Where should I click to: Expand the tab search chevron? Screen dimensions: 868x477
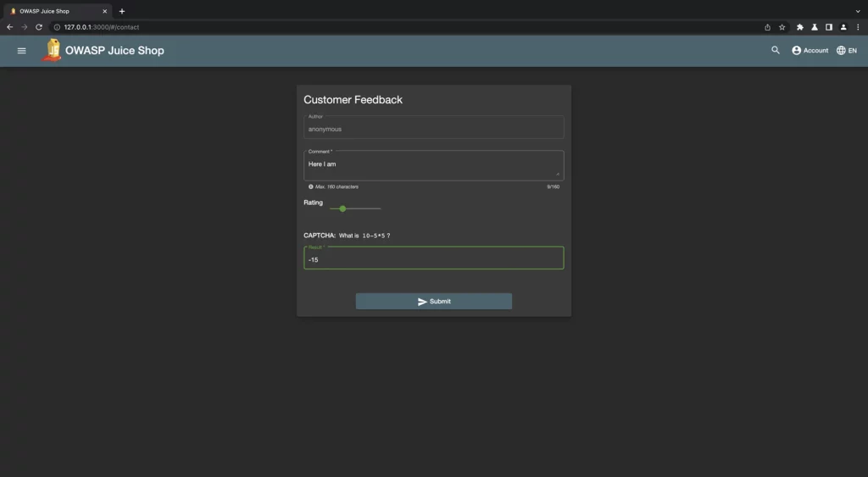[858, 11]
